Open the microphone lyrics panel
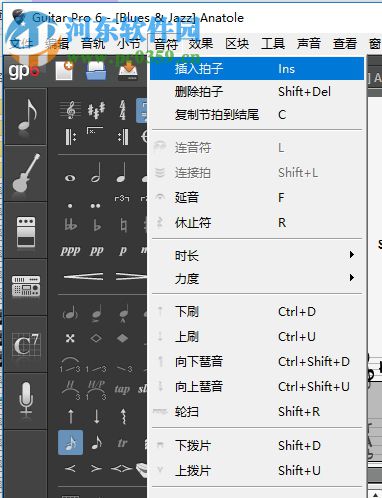 tap(26, 401)
